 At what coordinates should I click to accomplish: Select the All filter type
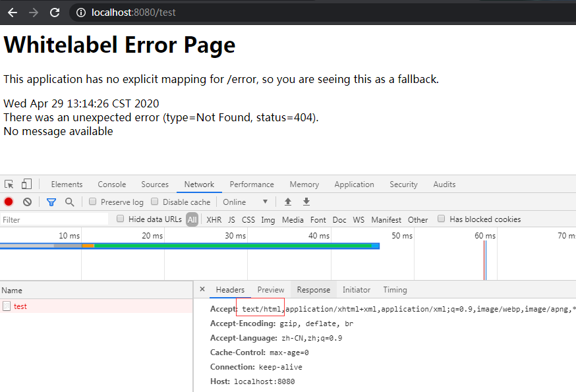(x=192, y=219)
